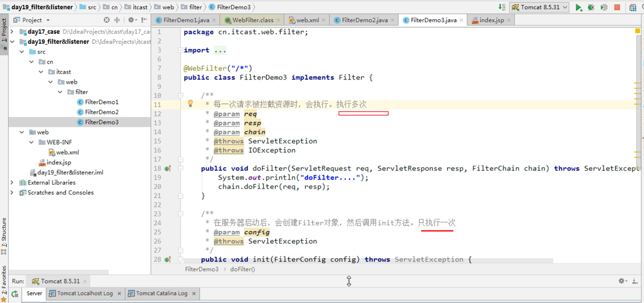
Task: Select FilterDemo1 in the project tree
Action: [101, 102]
